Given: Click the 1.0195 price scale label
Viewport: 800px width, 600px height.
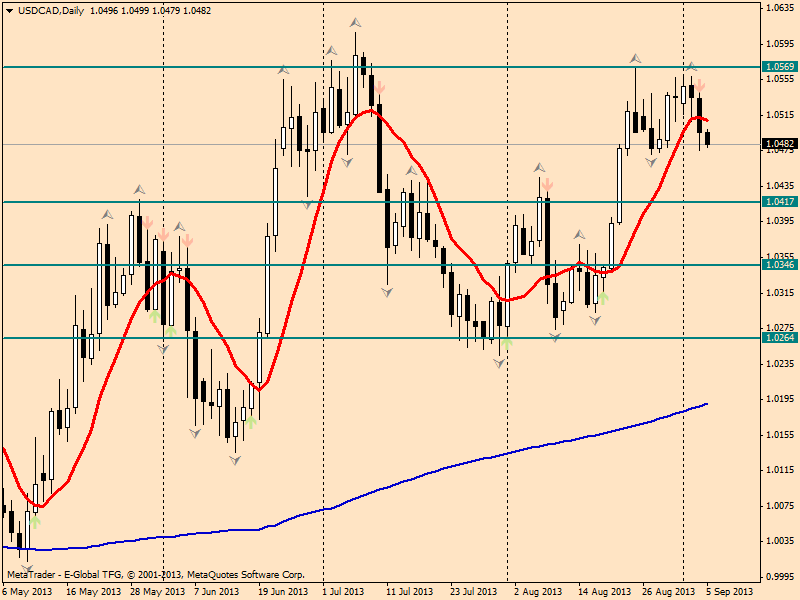Looking at the screenshot, I should (x=780, y=399).
